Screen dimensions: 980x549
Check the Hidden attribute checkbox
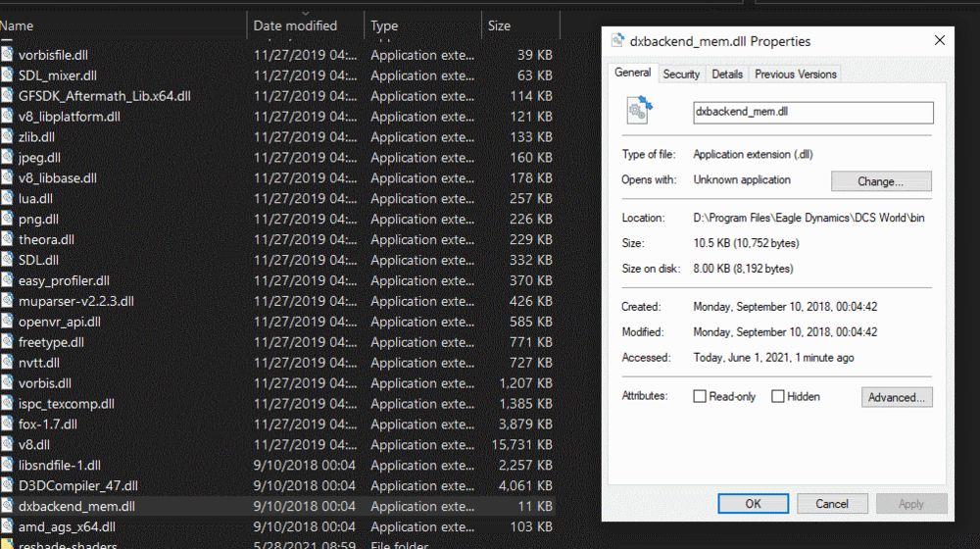(778, 396)
